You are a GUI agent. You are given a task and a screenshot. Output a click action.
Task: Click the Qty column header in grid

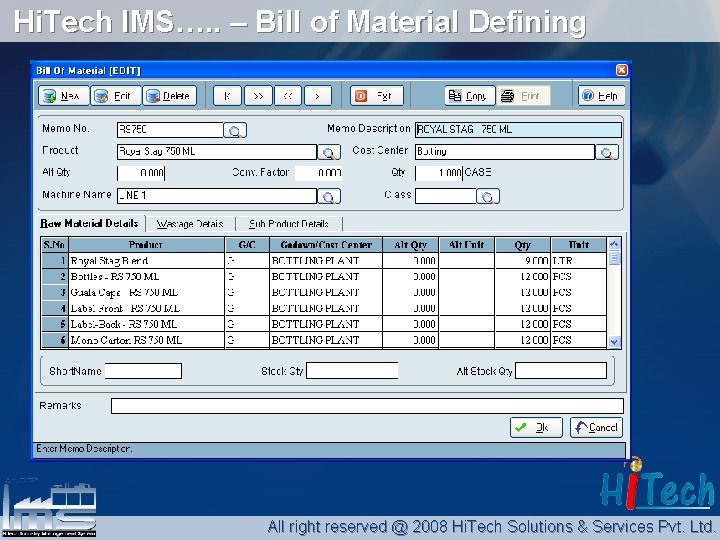[523, 245]
